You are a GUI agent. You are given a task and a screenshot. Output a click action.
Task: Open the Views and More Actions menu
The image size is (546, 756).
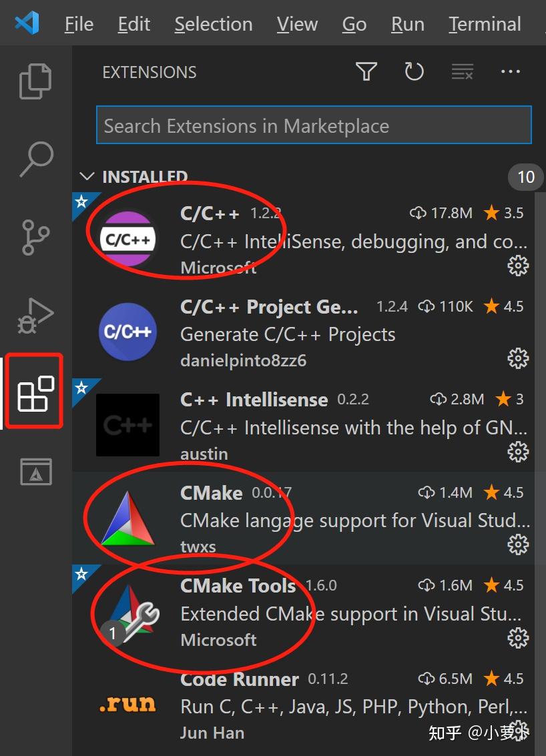[511, 71]
